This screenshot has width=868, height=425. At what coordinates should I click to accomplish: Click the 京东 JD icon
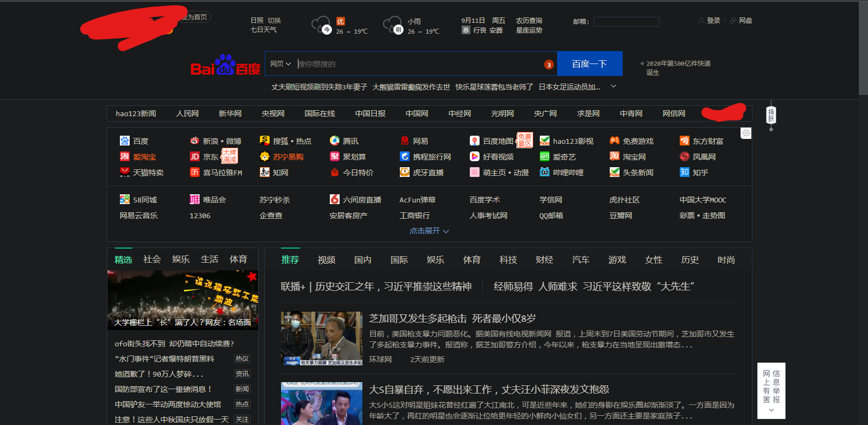[x=195, y=156]
